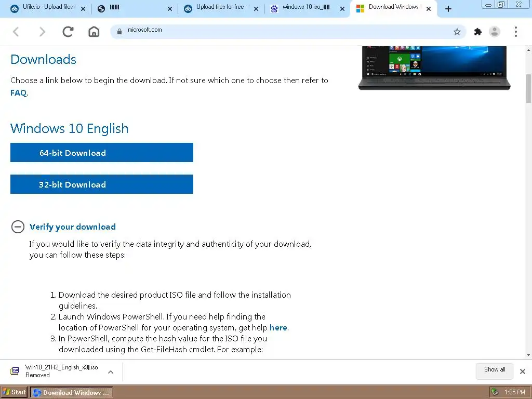Close the windows 10 iso tab
This screenshot has width=532, height=399.
[x=342, y=9]
